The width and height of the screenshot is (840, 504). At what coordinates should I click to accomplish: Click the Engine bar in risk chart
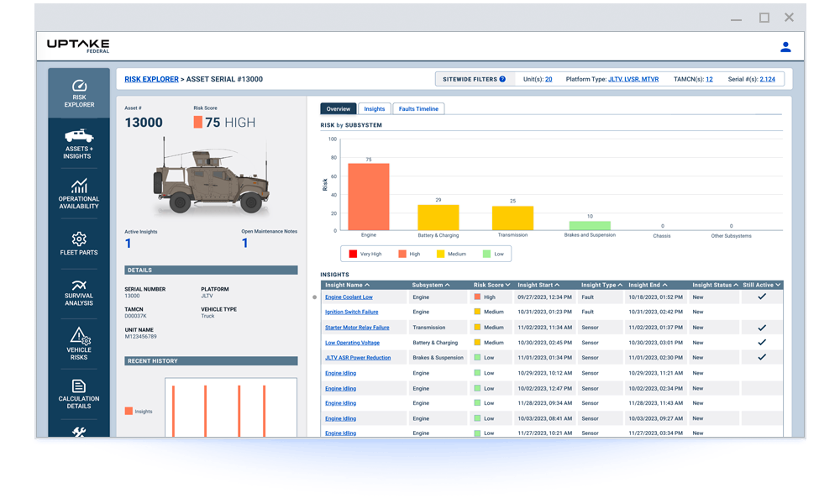pos(369,197)
